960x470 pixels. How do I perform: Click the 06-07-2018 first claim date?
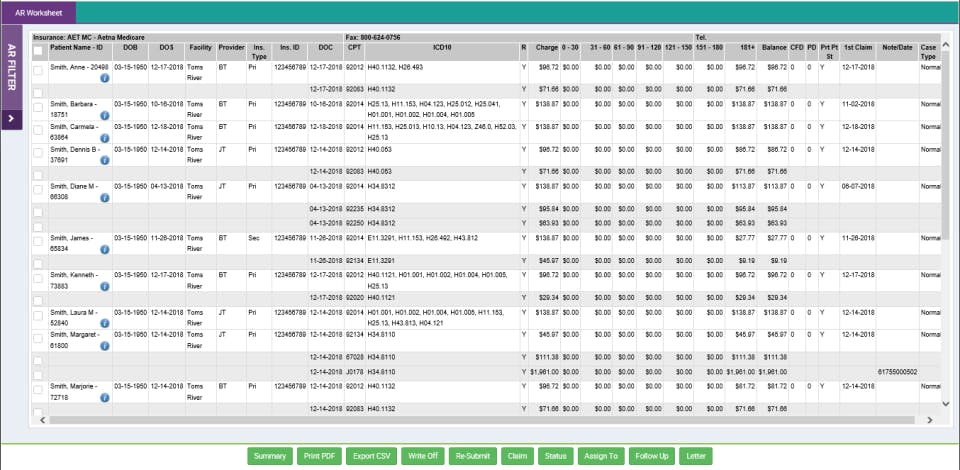[858, 186]
